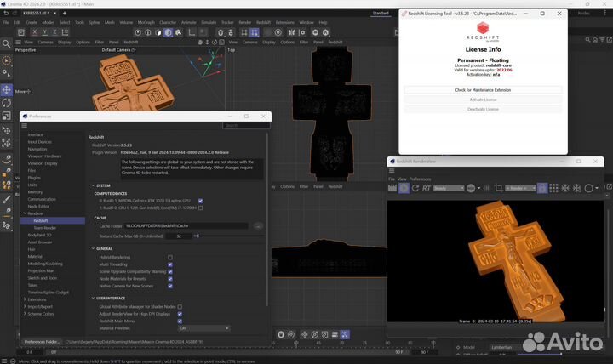Browse for the Cache Folder
613x364 pixels.
tap(258, 226)
